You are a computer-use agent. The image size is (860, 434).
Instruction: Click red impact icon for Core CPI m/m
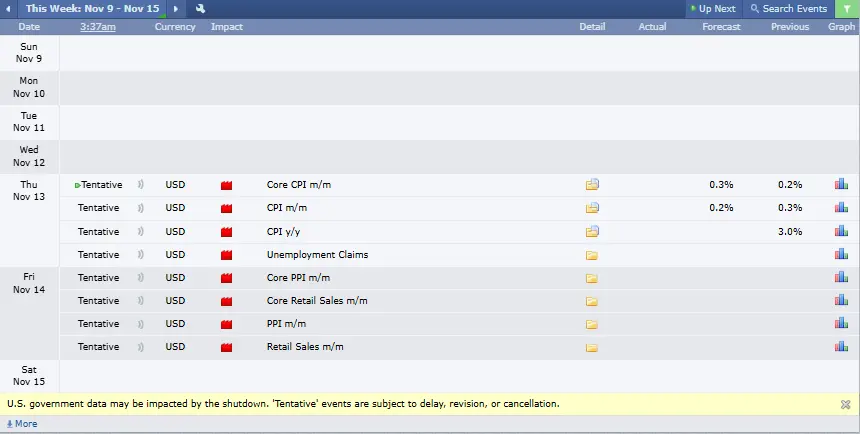pyautogui.click(x=227, y=185)
